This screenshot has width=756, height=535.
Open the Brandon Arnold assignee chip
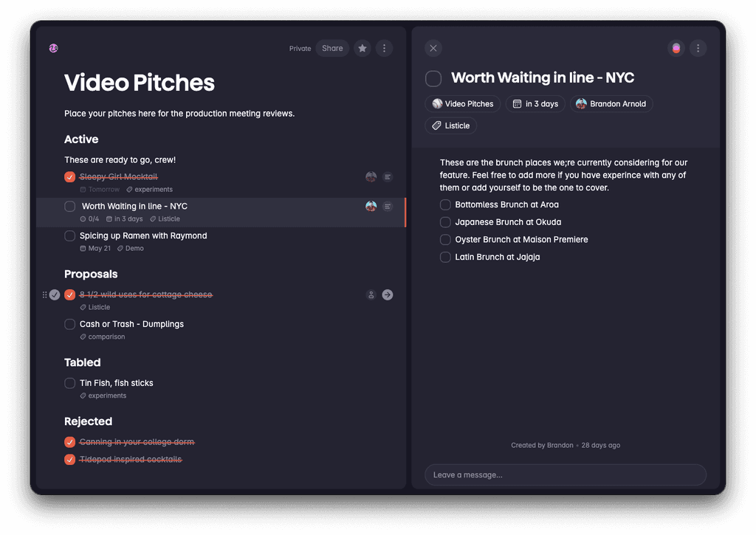click(x=611, y=103)
